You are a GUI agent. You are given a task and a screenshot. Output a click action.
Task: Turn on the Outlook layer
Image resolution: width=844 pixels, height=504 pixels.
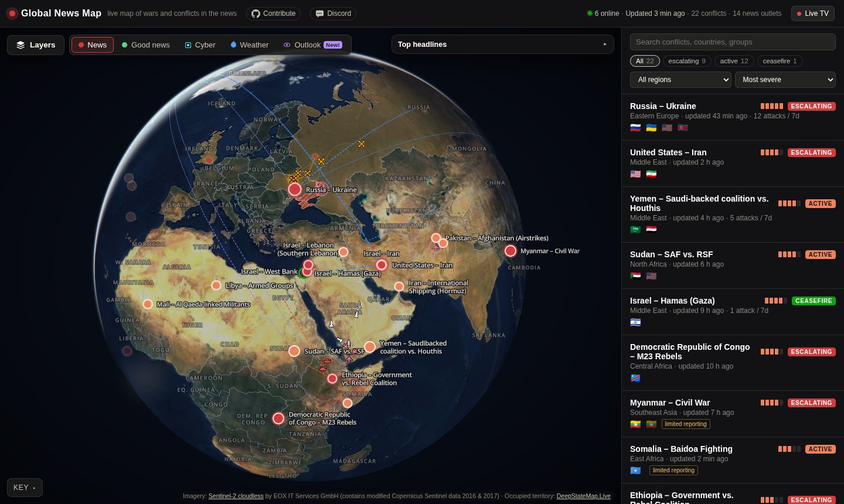pos(312,45)
